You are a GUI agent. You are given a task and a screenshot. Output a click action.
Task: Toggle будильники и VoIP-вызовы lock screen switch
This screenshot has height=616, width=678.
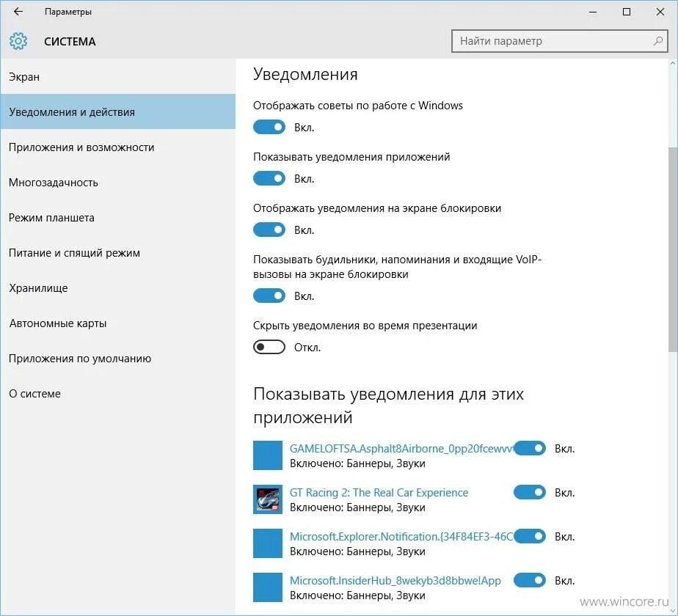point(269,296)
